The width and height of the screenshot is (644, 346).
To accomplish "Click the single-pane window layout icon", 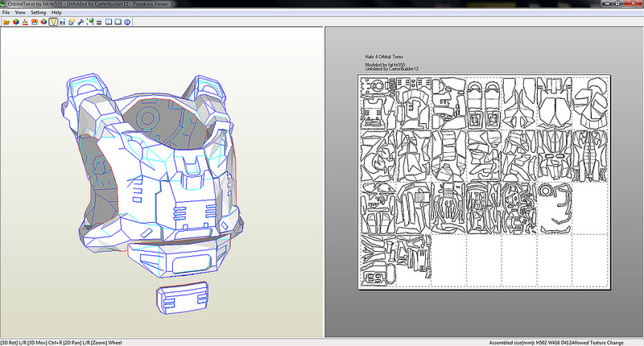I will [118, 22].
